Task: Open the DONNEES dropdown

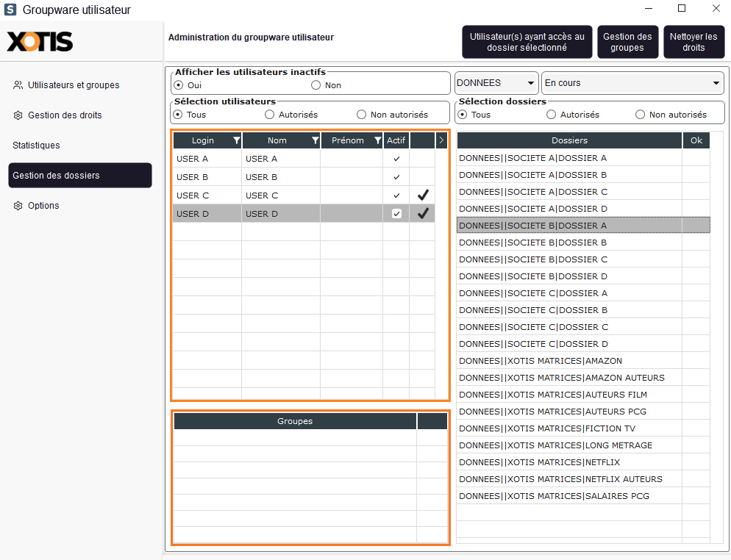Action: (496, 83)
